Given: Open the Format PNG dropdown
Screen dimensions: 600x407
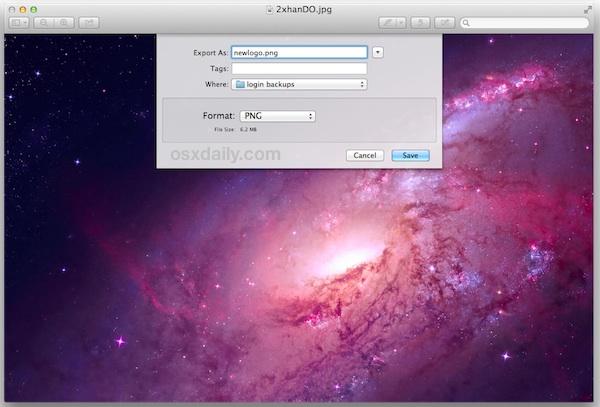Looking at the screenshot, I should (277, 116).
